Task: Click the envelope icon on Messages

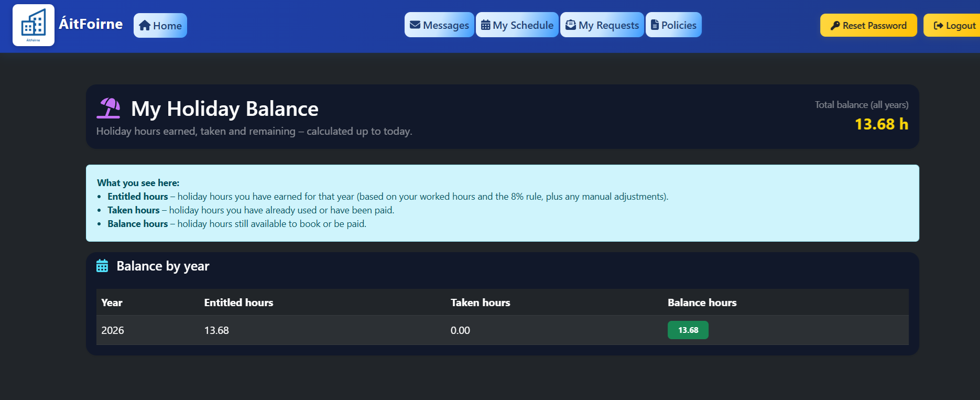Action: pyautogui.click(x=415, y=25)
